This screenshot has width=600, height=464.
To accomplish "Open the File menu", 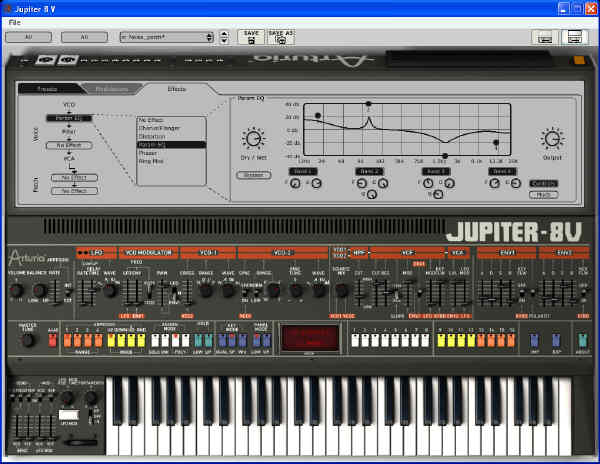I will point(15,23).
